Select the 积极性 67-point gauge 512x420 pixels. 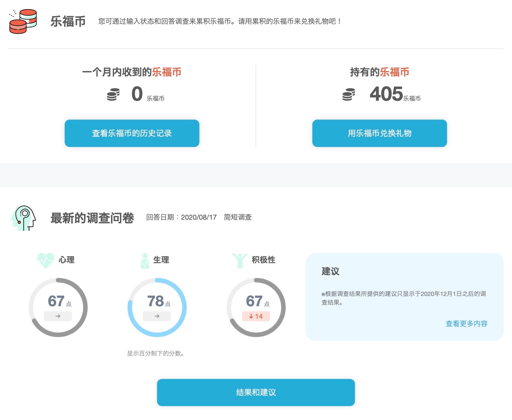[256, 307]
